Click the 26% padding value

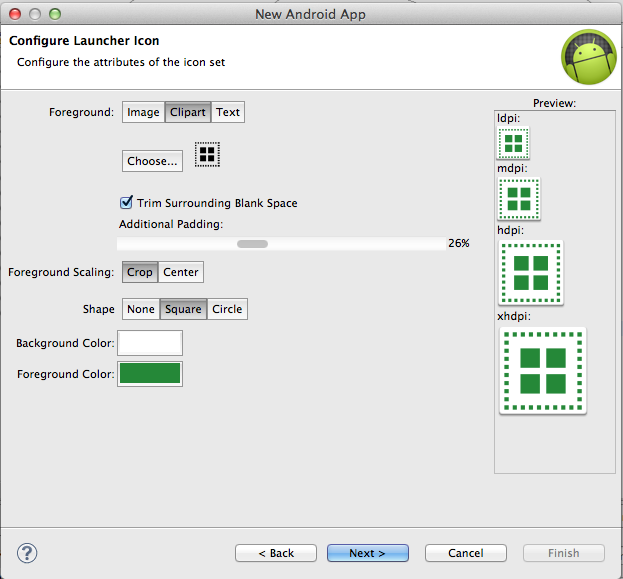click(459, 243)
